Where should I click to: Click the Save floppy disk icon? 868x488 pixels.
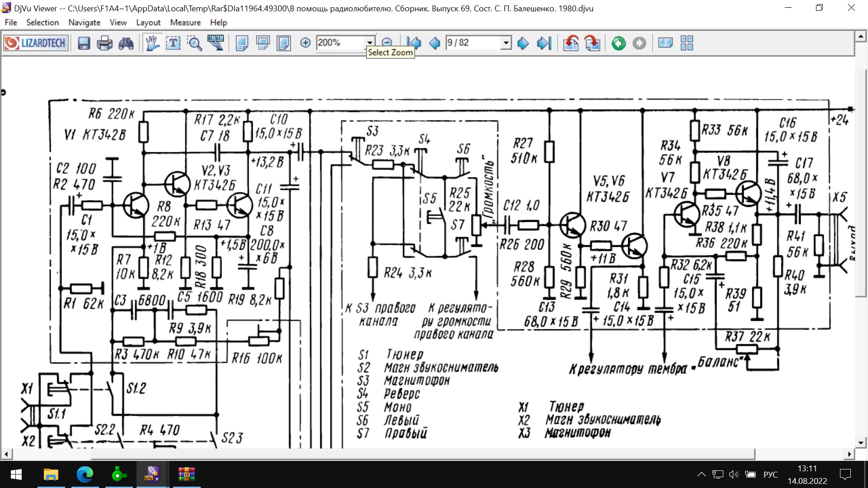pos(84,43)
